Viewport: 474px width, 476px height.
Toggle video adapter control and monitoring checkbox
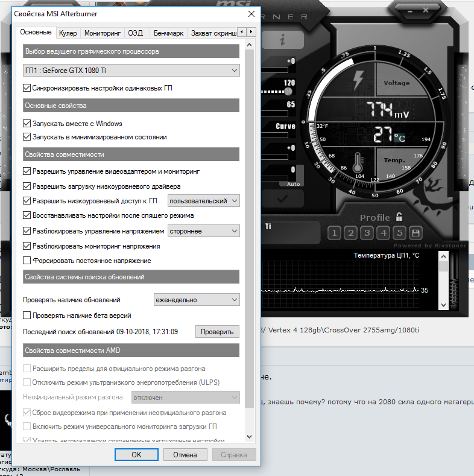tap(27, 171)
